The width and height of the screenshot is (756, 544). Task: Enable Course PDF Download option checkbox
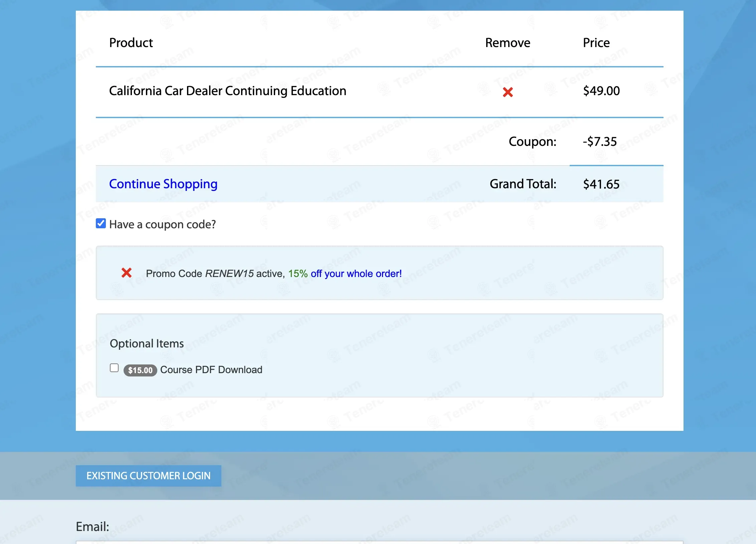click(x=114, y=368)
